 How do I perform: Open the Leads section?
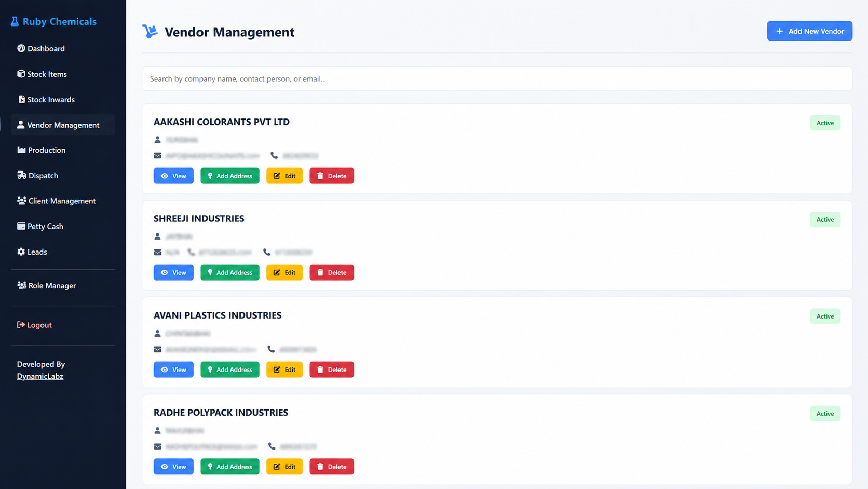click(63, 252)
